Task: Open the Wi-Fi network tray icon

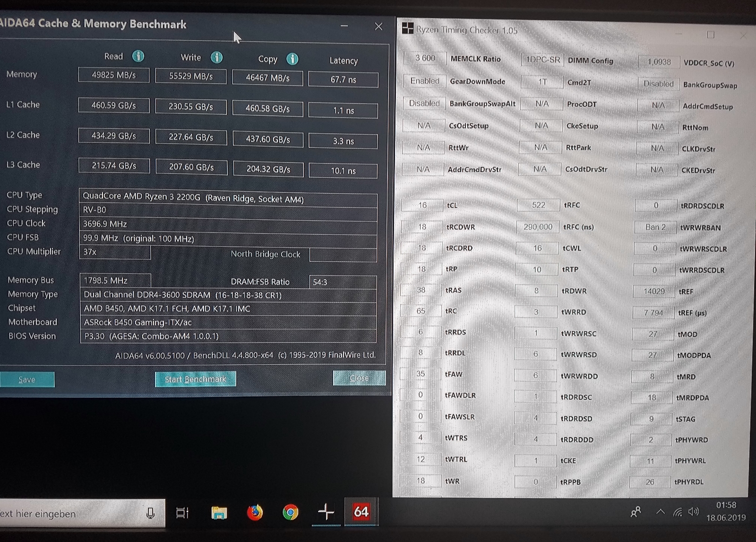Action: coord(678,512)
